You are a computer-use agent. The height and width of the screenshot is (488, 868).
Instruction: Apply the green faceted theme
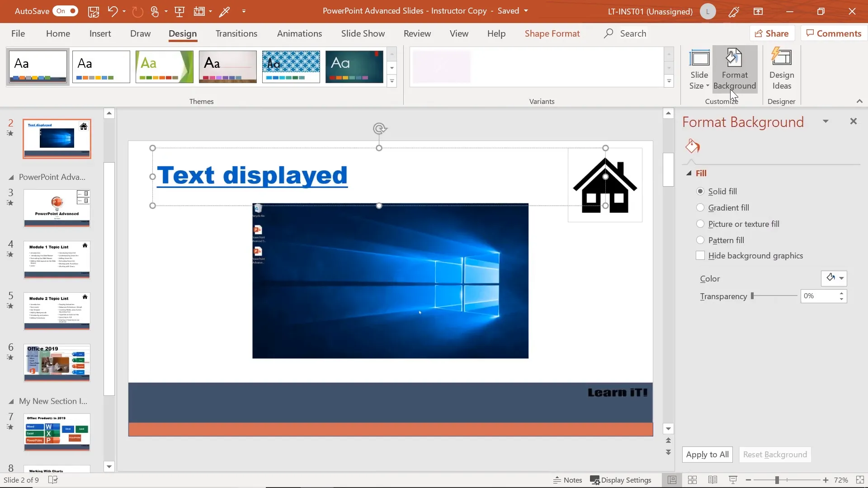coord(164,67)
